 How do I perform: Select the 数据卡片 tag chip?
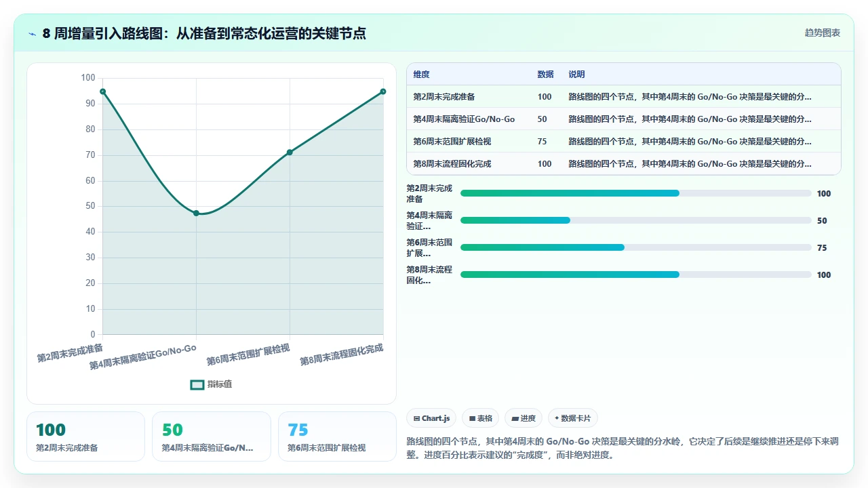pyautogui.click(x=573, y=418)
